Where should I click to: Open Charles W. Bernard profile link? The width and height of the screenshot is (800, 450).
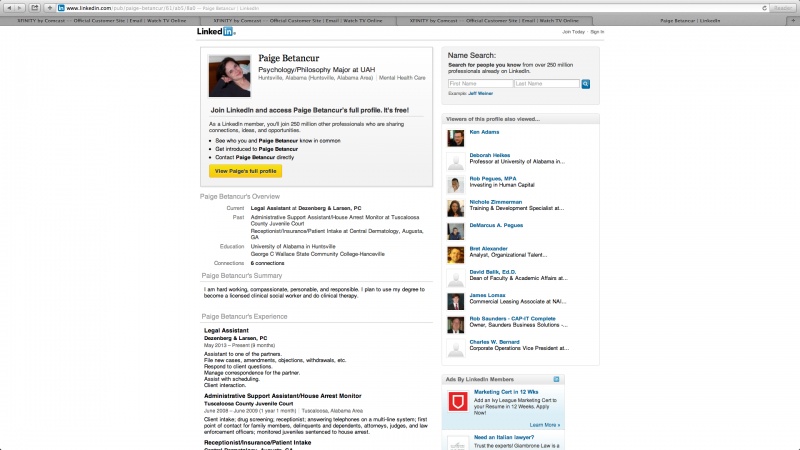tap(494, 342)
